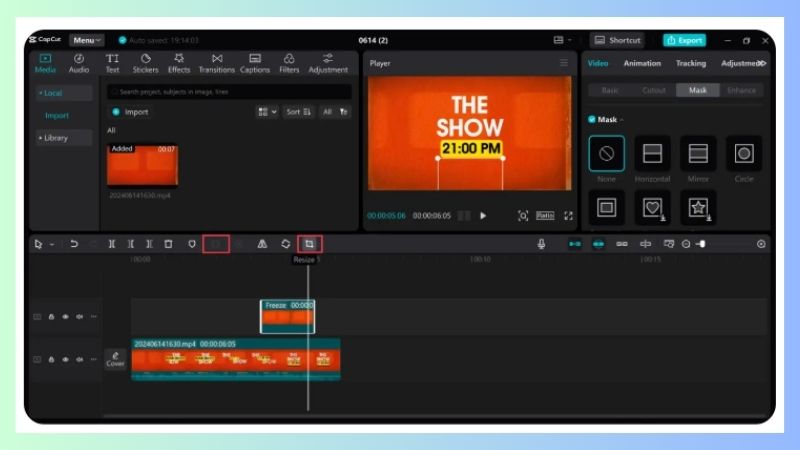Click the timeline zoom slider handle
Image resolution: width=800 pixels, height=450 pixels.
click(702, 244)
